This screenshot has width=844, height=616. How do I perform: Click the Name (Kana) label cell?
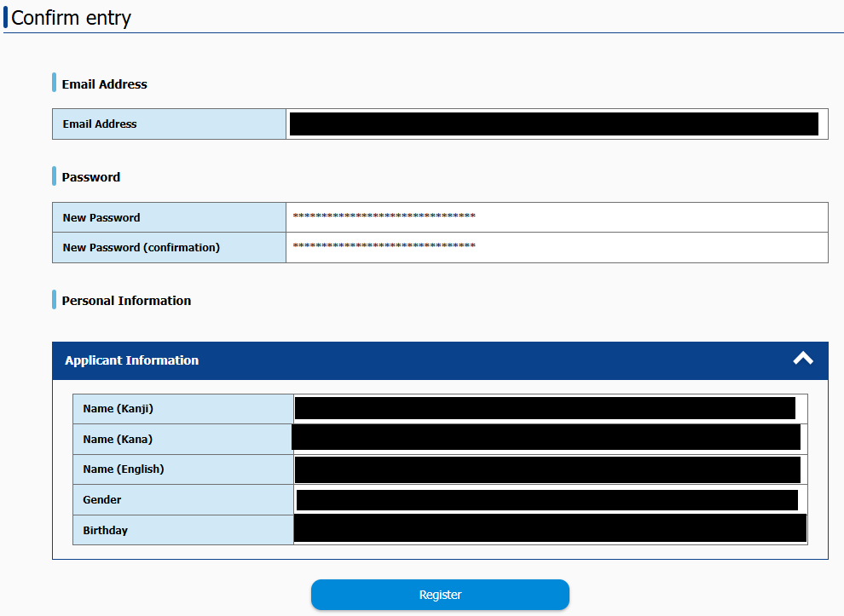[118, 440]
